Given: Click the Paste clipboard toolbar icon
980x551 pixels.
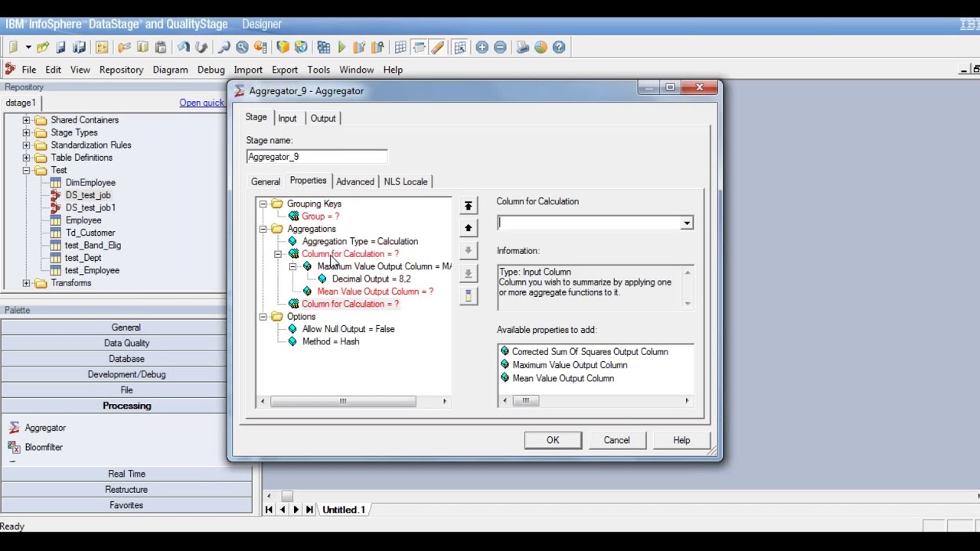Looking at the screenshot, I should tap(161, 47).
